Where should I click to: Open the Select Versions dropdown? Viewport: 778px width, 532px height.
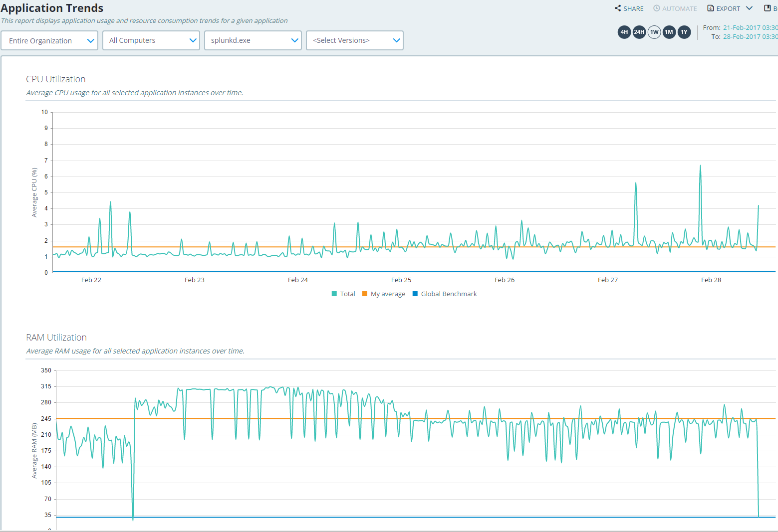click(x=355, y=40)
